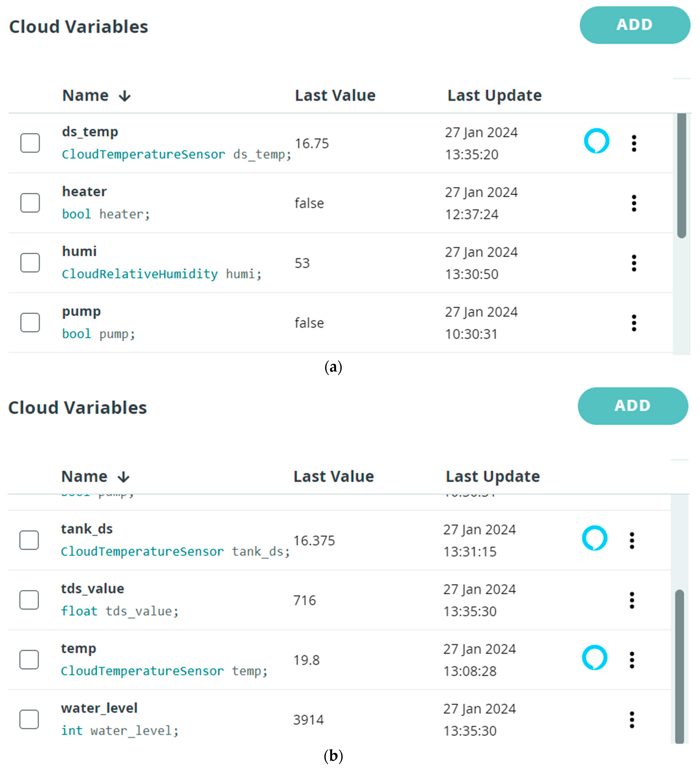The width and height of the screenshot is (700, 770).
Task: Click 'CloudTemperatureSensor ds_temp;' declaration
Action: pyautogui.click(x=177, y=155)
